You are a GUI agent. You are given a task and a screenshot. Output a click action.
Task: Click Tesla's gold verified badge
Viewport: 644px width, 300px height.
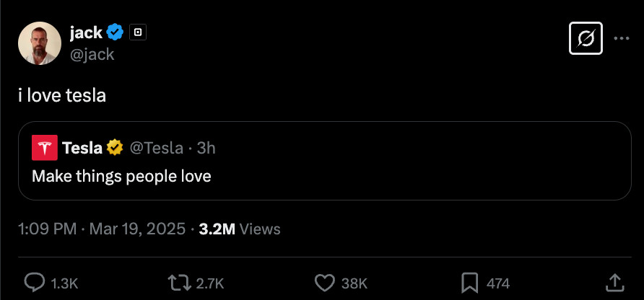115,147
